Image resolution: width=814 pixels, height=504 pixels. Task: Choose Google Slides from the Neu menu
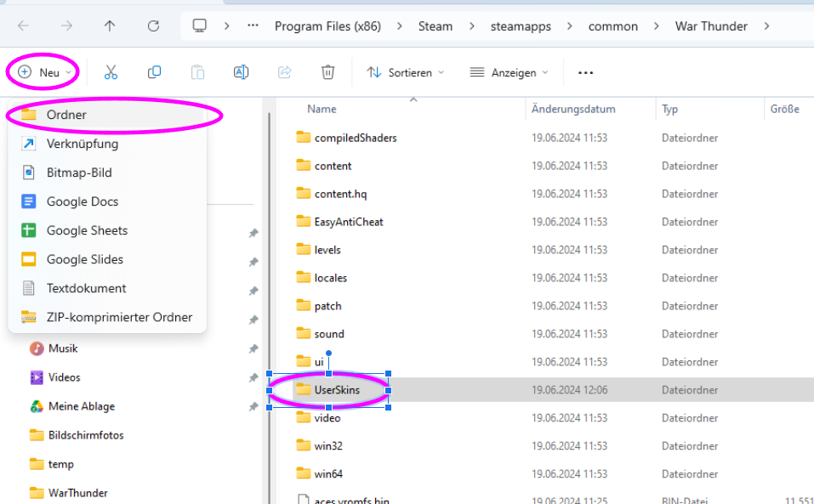107,259
